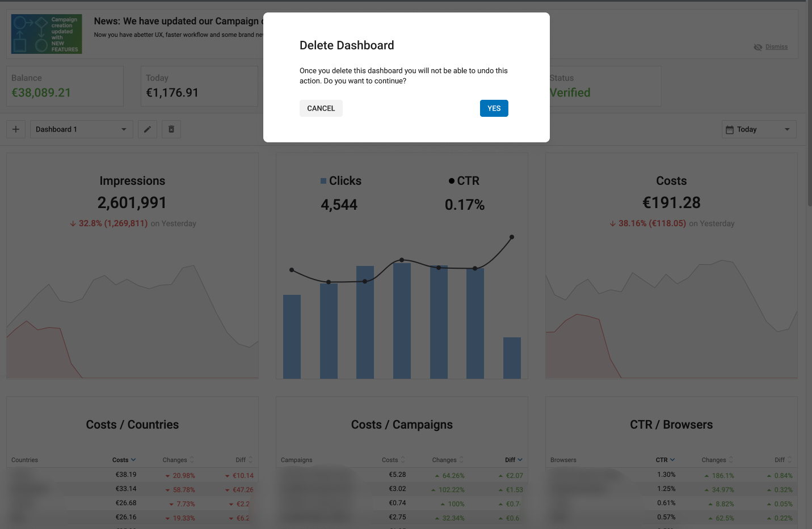Expand the Today date range dropdown
The height and width of the screenshot is (529, 812).
pos(789,129)
